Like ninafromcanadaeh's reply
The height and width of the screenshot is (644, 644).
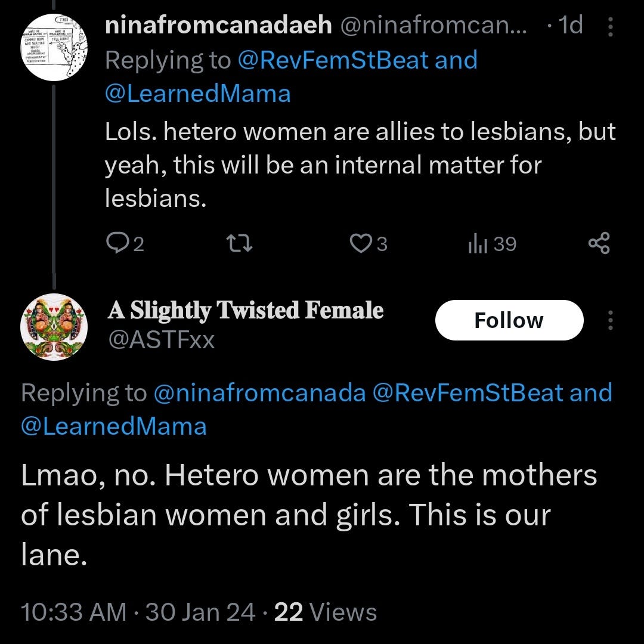click(x=362, y=243)
